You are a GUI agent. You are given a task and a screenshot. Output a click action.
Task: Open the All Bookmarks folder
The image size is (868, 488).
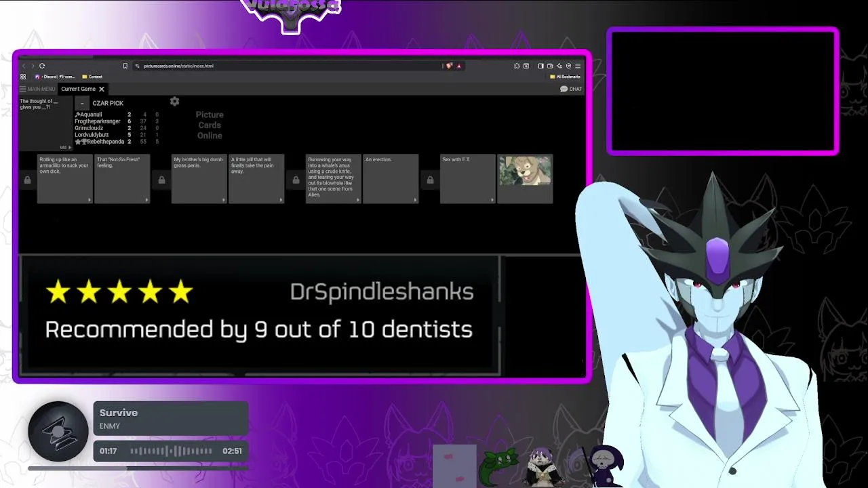(565, 77)
